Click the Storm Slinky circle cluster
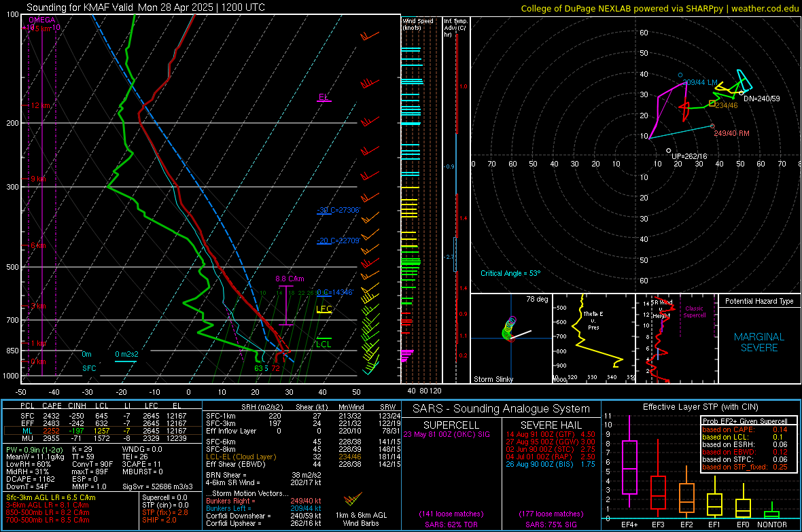Screen dimensions: 802x532 pyautogui.click(x=509, y=328)
